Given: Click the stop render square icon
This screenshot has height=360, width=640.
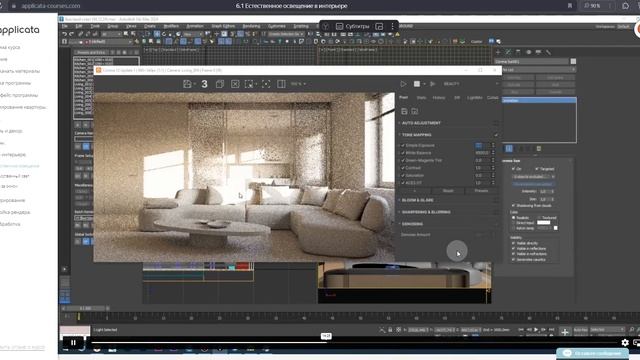Looking at the screenshot, I should [417, 84].
